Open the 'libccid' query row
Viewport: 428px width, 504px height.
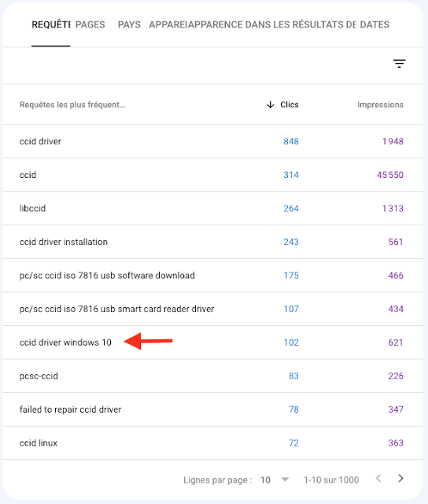click(213, 208)
